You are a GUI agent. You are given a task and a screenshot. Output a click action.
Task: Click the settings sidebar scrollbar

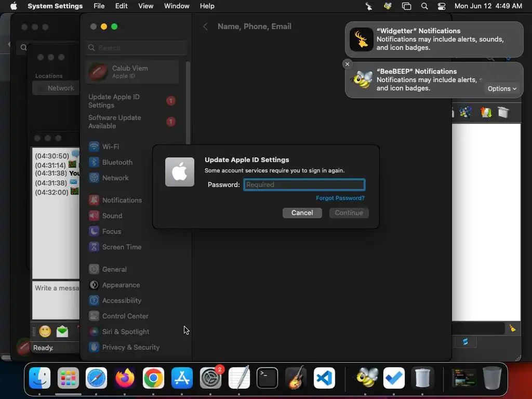coord(188,103)
